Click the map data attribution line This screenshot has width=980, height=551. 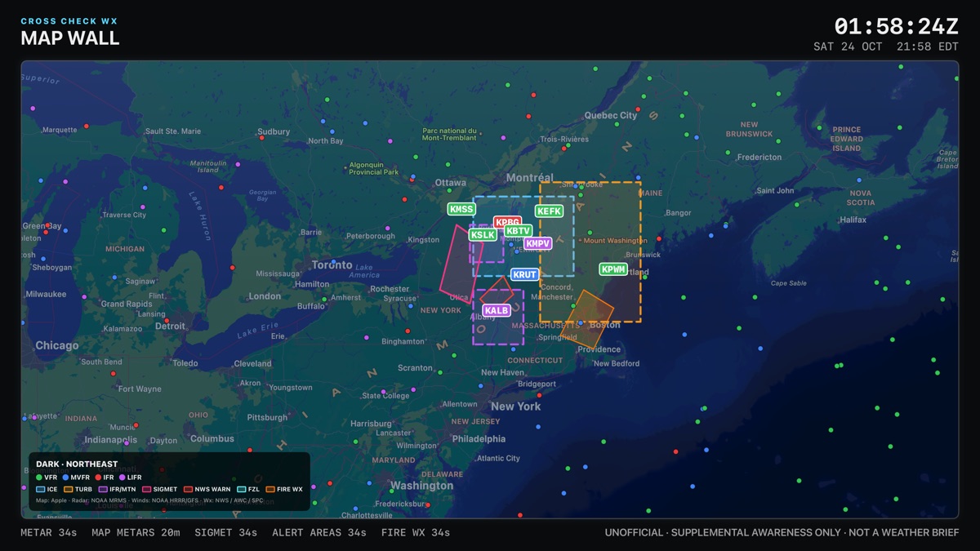coord(149,500)
